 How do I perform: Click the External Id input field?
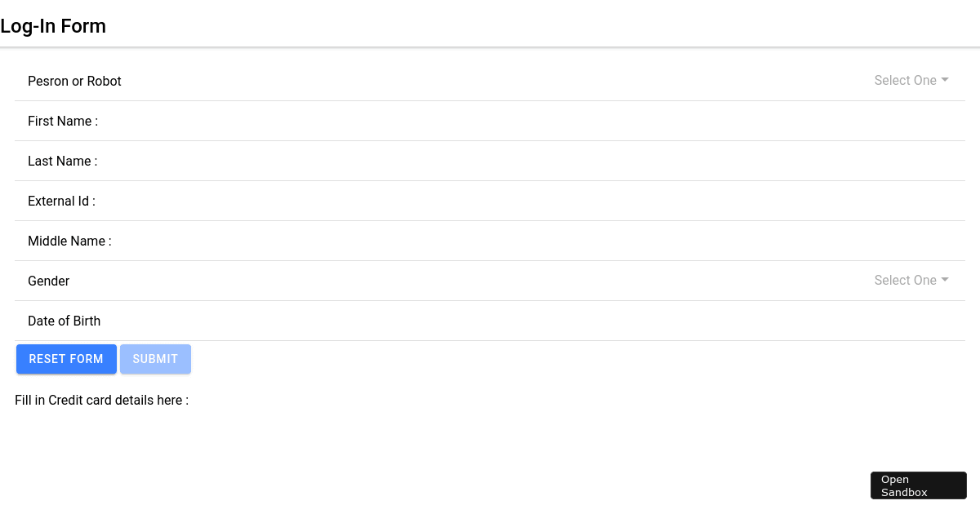point(490,201)
